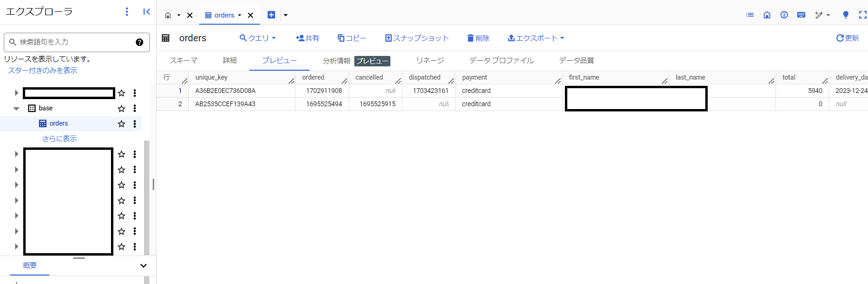Go to the home tab icon

tap(168, 15)
